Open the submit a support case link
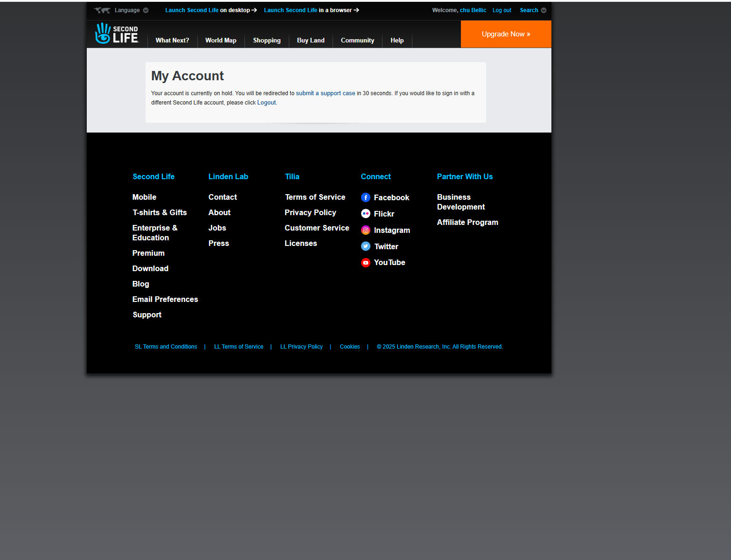The height and width of the screenshot is (560, 731). (x=326, y=93)
